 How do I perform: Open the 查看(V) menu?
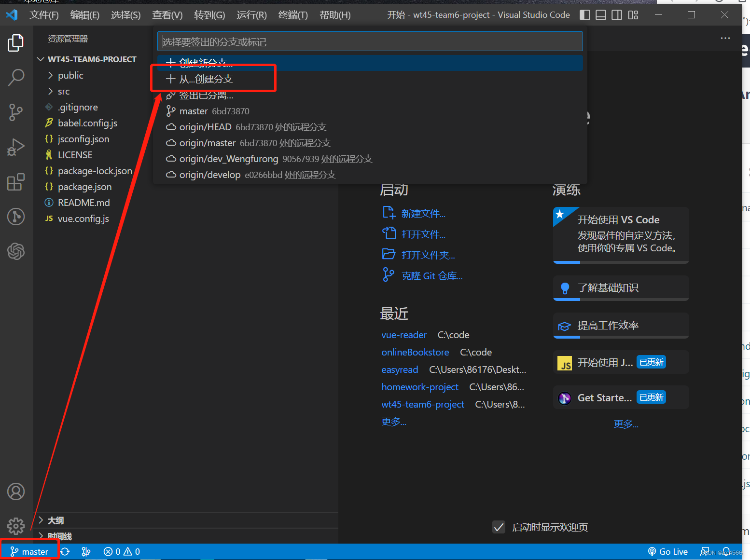(x=167, y=15)
